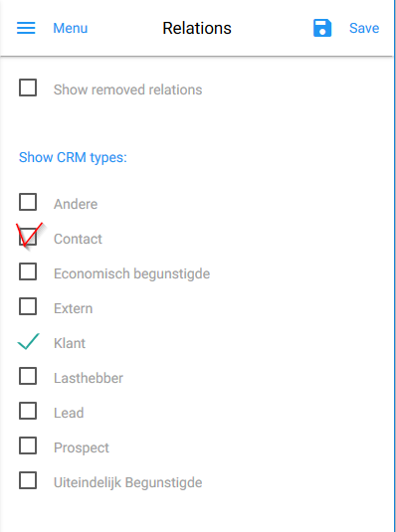Image resolution: width=396 pixels, height=532 pixels.
Task: Click the Show removed relations label
Action: 128,89
